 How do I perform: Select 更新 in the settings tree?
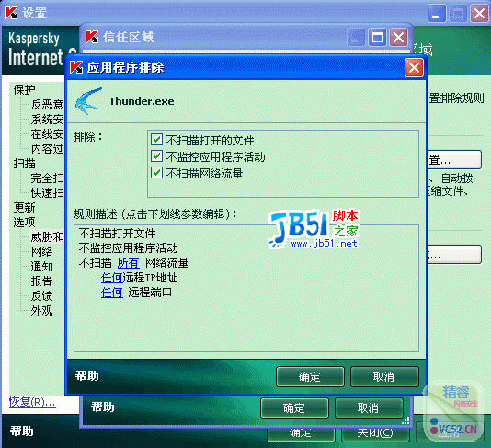pyautogui.click(x=24, y=208)
